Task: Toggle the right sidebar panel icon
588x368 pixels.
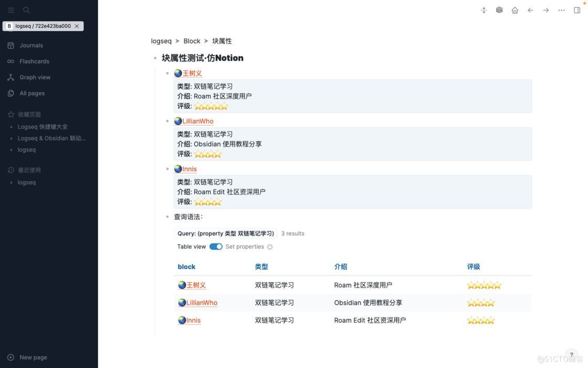Action: [x=577, y=10]
